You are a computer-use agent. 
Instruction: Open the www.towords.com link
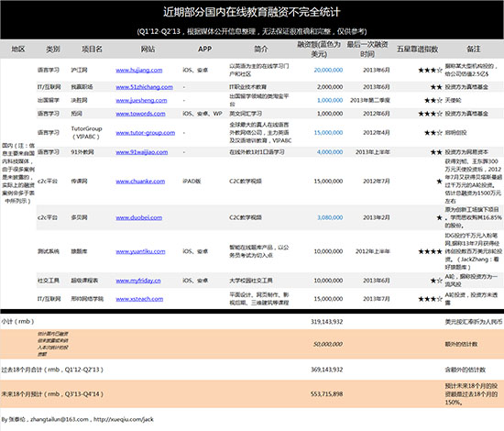[x=140, y=114]
